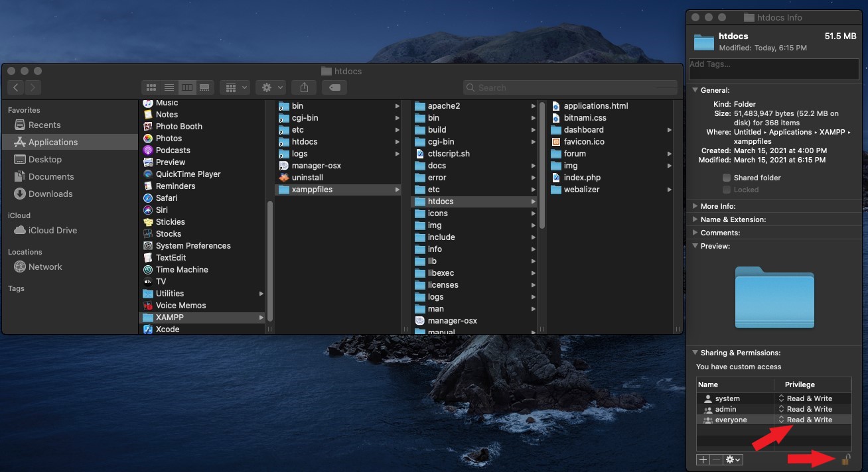Add a user with plus button
Viewport: 868px width, 472px height.
coord(703,459)
